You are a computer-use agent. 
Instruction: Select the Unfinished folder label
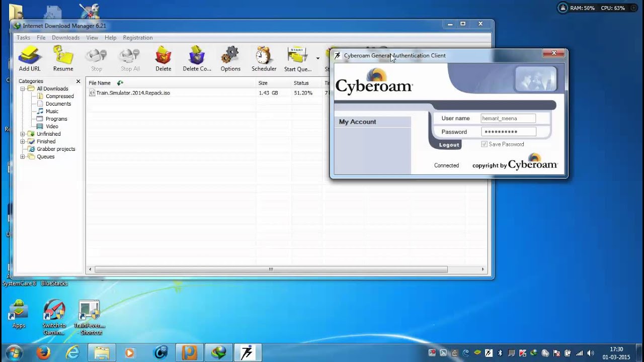pos(48,134)
